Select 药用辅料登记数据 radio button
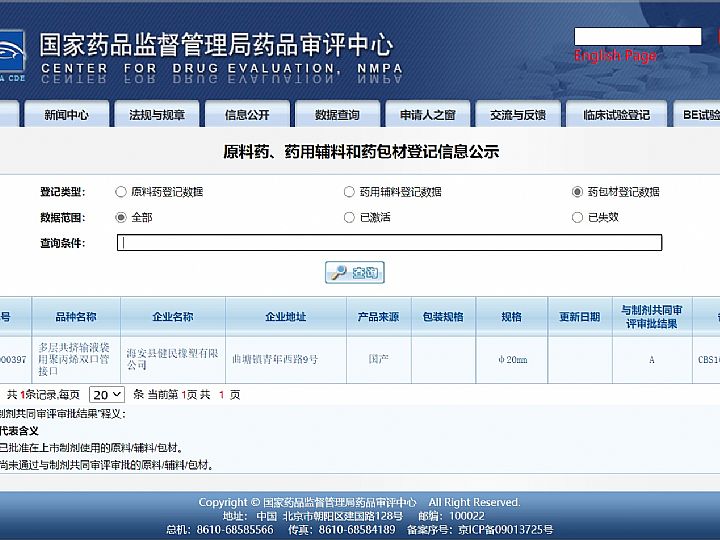Viewport: 720px width, 540px height. [349, 192]
